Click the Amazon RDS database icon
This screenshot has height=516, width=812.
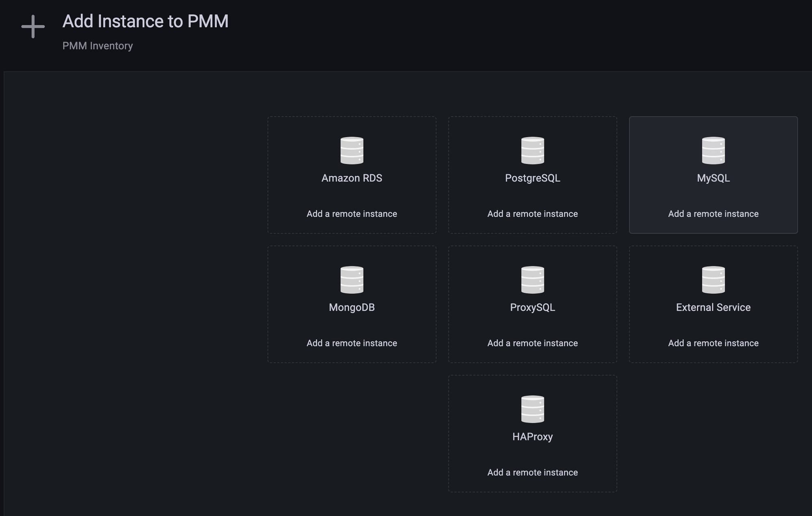(x=352, y=151)
